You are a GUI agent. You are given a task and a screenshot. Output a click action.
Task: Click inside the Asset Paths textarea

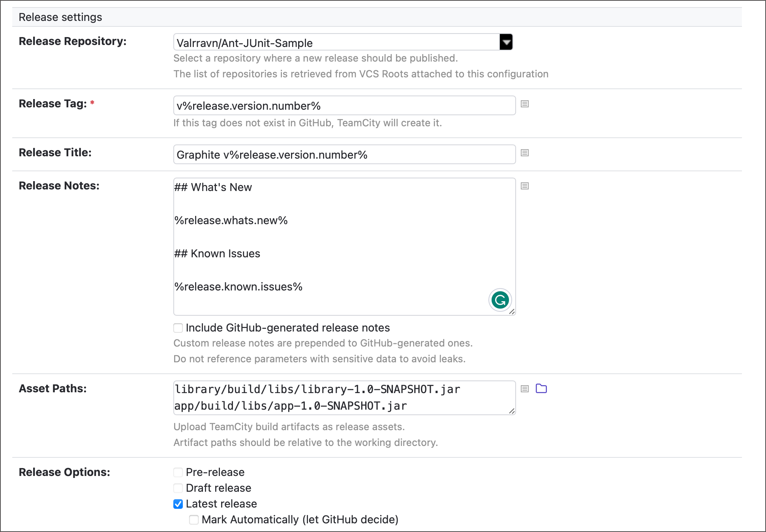coord(345,398)
